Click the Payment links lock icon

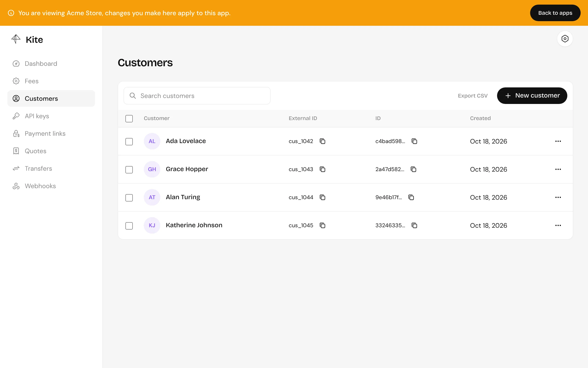pyautogui.click(x=16, y=134)
